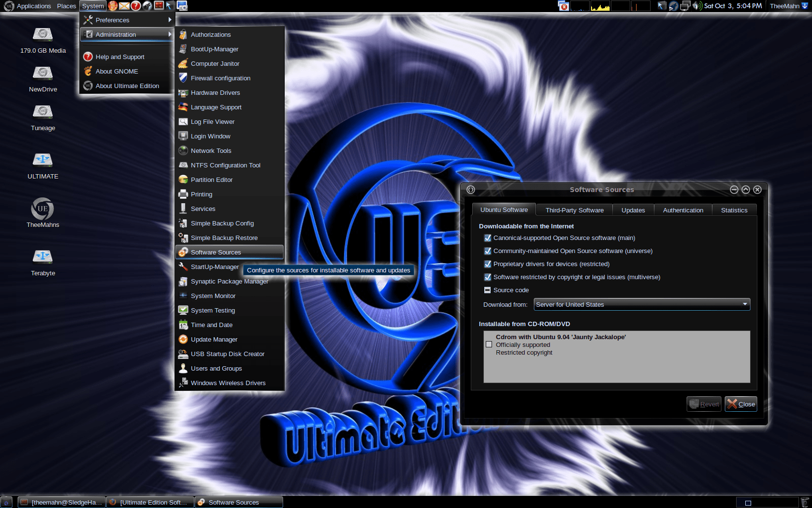Open the TheeMahns UE desktop icon
The image size is (812, 508).
click(x=43, y=213)
